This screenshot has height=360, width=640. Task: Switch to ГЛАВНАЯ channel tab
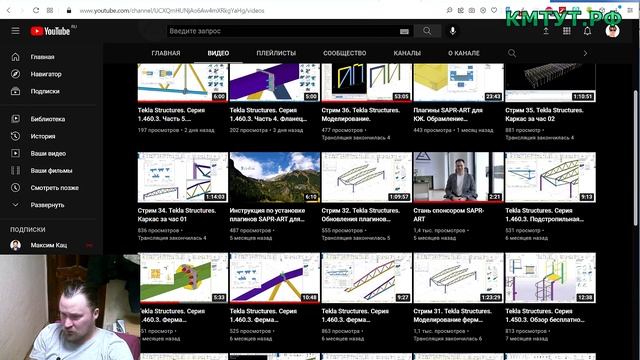click(166, 53)
